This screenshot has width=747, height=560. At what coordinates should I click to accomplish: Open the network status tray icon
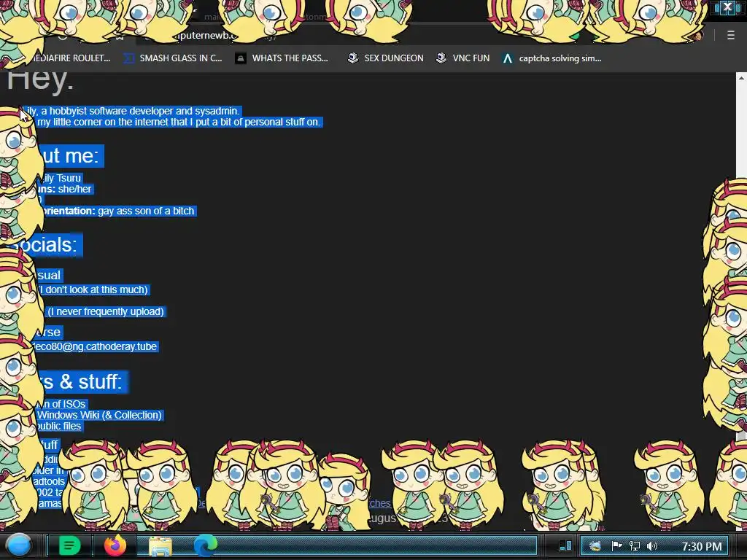point(635,545)
